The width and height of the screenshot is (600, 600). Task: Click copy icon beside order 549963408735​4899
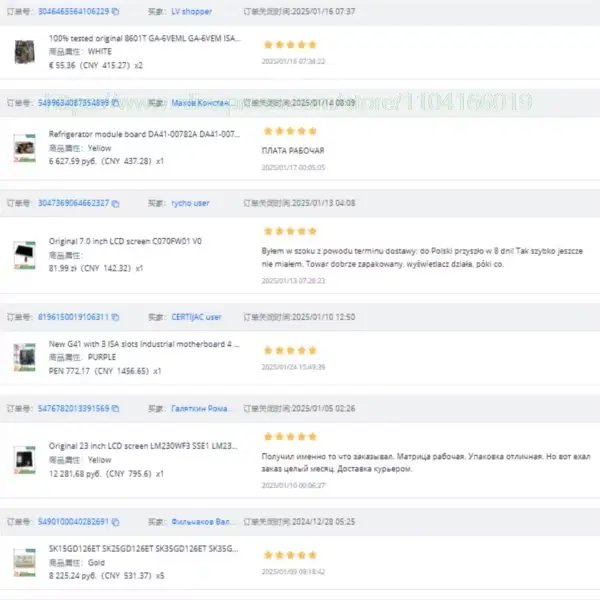pos(115,103)
